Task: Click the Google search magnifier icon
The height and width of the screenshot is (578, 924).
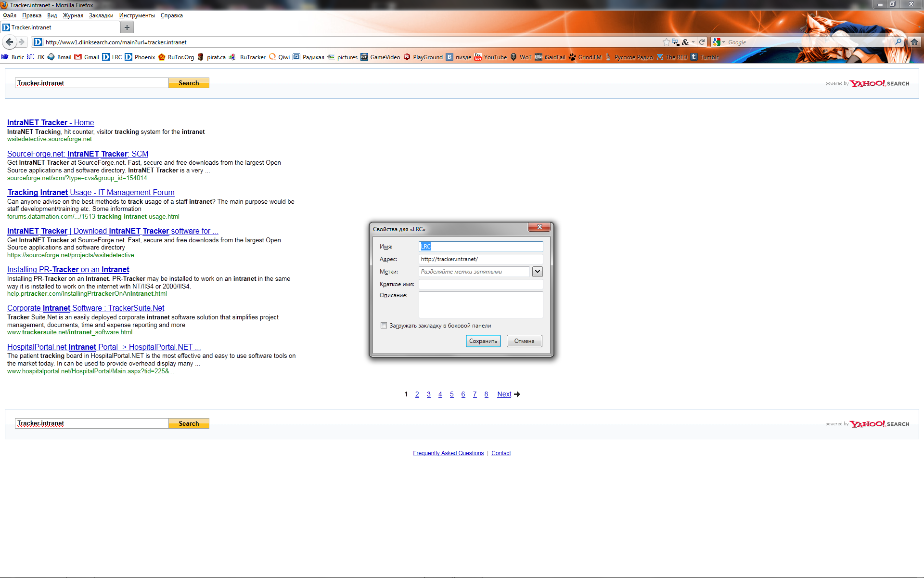Action: (898, 42)
